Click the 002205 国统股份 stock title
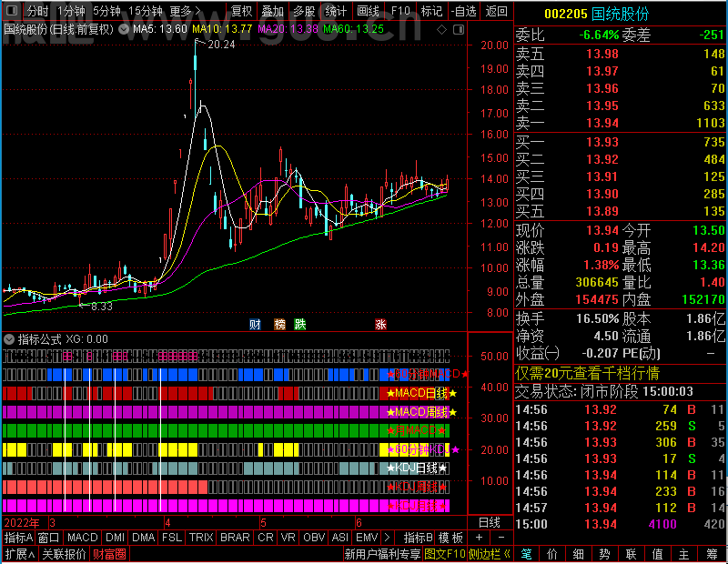The image size is (728, 564). coord(596,14)
